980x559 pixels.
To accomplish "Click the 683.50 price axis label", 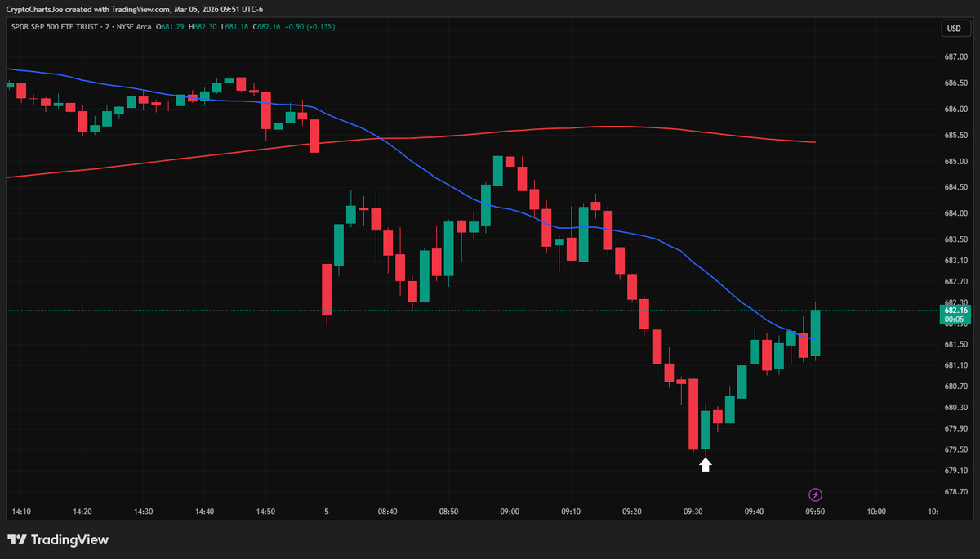I will click(956, 239).
